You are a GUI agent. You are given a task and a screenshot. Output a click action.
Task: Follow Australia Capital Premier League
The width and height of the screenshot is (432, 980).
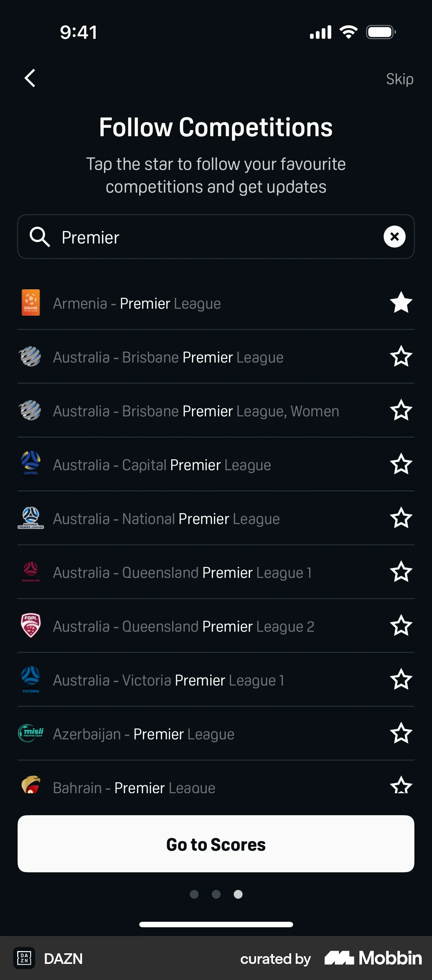(x=401, y=464)
